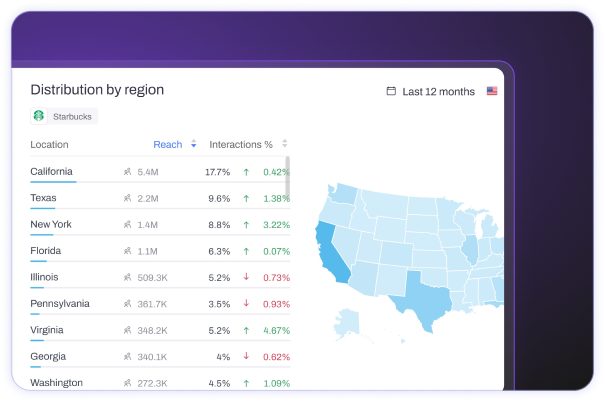Click the Starbucks logo icon

coord(39,116)
